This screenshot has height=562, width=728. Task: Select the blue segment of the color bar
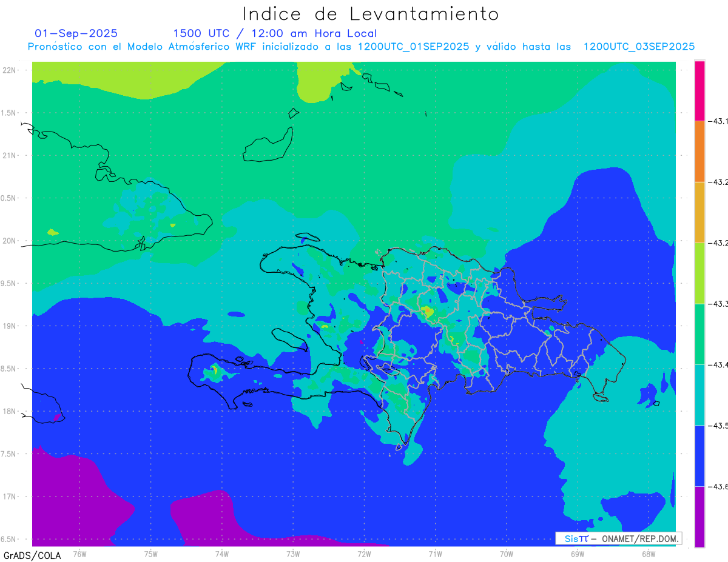coord(700,456)
